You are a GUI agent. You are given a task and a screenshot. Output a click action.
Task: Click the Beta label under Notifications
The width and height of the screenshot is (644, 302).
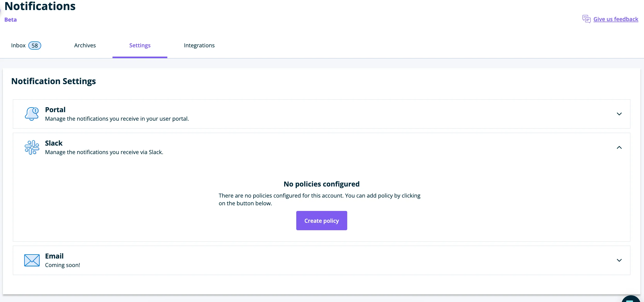coord(10,20)
